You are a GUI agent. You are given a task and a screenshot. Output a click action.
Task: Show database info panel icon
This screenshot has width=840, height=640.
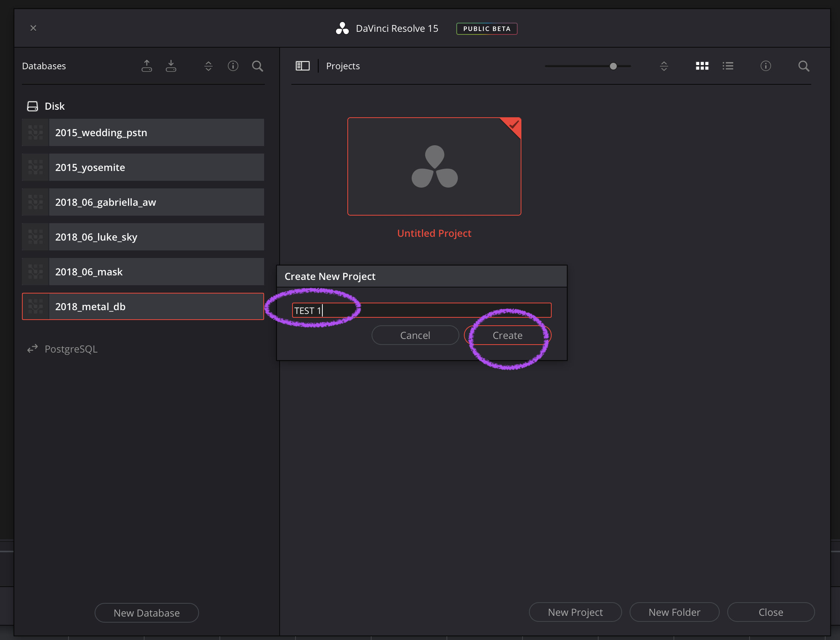tap(233, 66)
